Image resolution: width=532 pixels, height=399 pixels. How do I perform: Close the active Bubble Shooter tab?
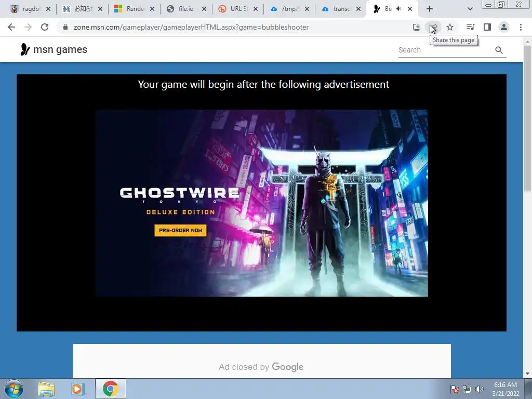pyautogui.click(x=410, y=9)
